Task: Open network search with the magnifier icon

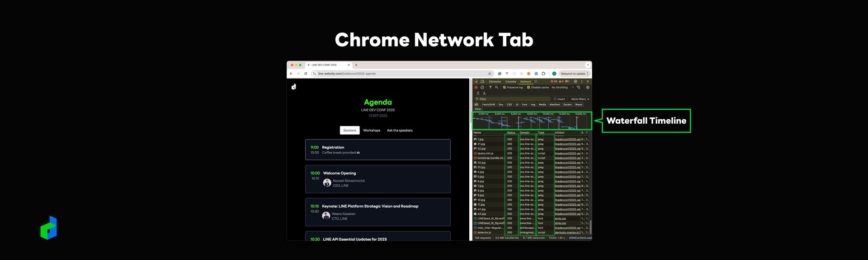Action: click(496, 87)
